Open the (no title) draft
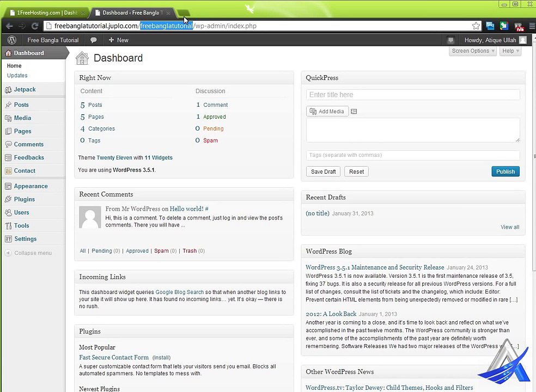 tap(318, 213)
